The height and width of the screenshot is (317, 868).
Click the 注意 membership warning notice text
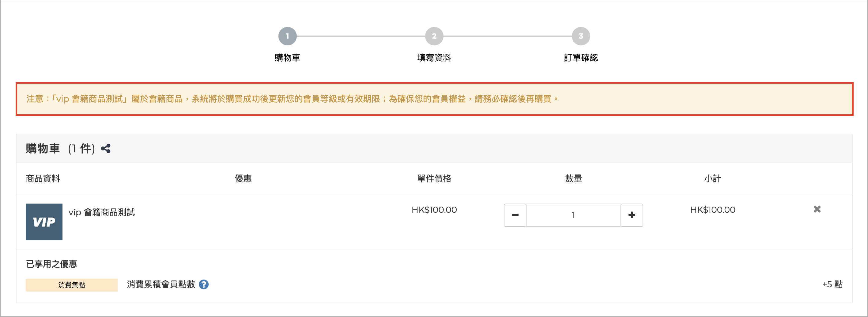pyautogui.click(x=292, y=99)
